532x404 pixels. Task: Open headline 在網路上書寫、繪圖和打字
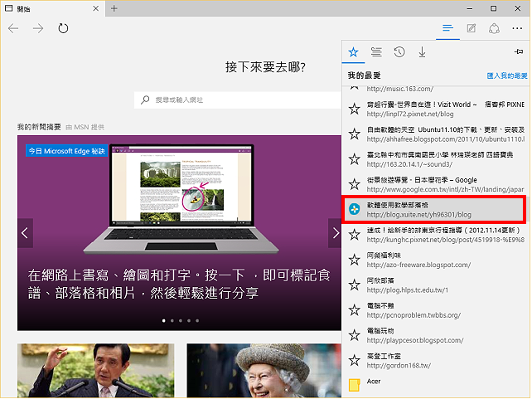tap(179, 284)
